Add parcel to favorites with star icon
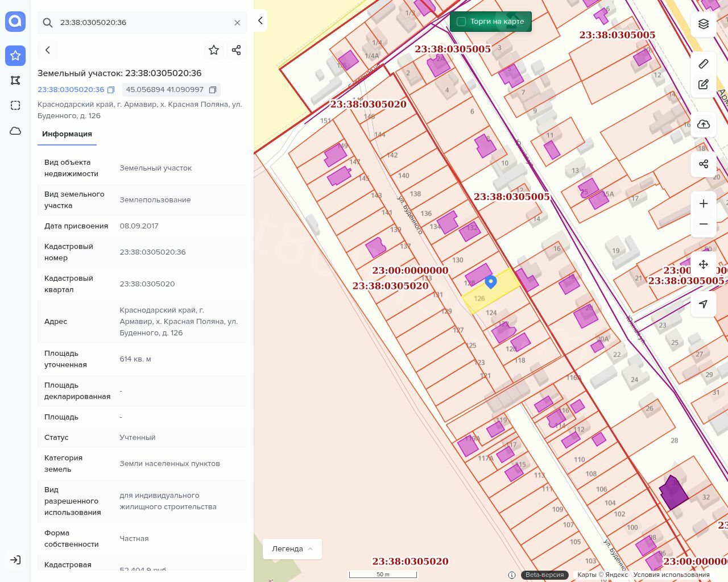The image size is (728, 582). (x=214, y=50)
